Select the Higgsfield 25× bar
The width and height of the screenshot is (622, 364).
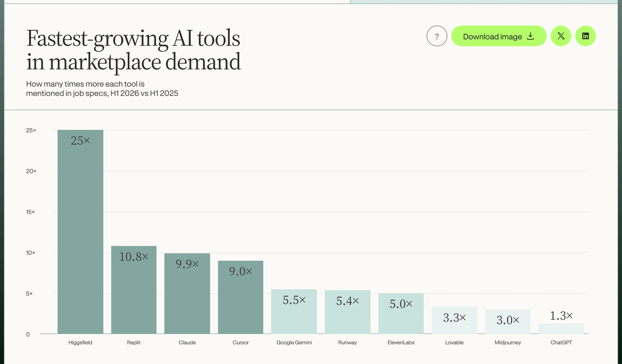click(x=80, y=232)
